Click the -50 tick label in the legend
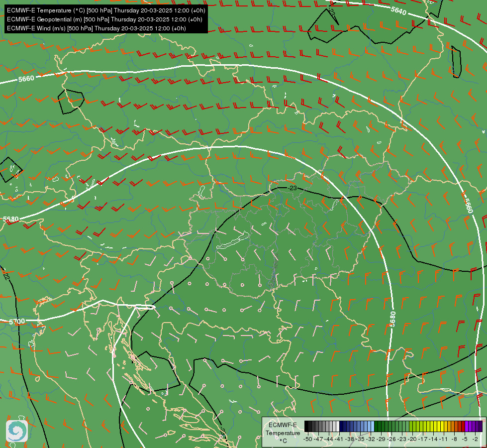The height and width of the screenshot is (448, 487). pyautogui.click(x=307, y=439)
